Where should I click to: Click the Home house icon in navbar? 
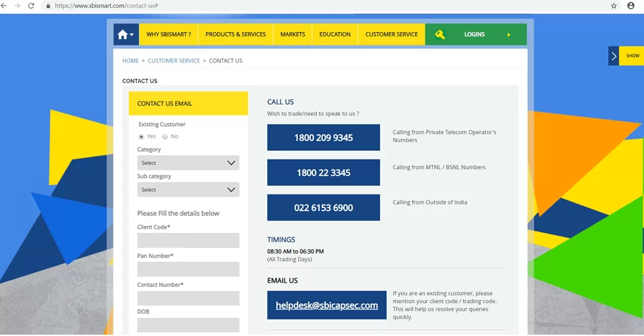pos(123,34)
